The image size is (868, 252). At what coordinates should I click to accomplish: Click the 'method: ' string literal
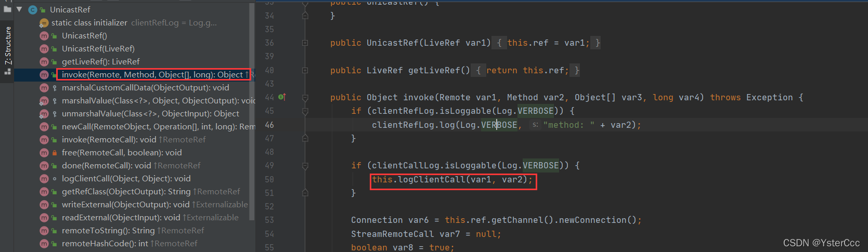(x=568, y=125)
